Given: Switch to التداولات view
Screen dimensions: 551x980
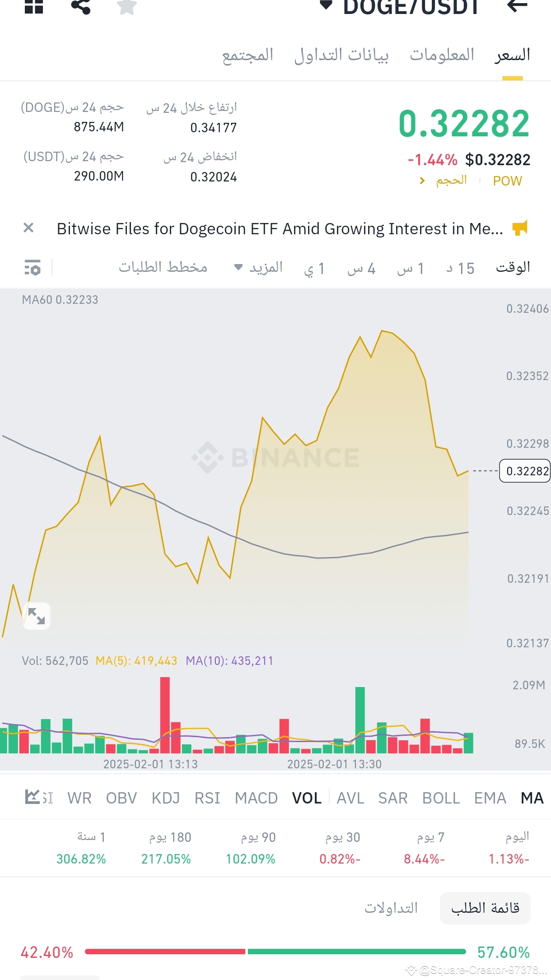Looking at the screenshot, I should click(x=392, y=908).
